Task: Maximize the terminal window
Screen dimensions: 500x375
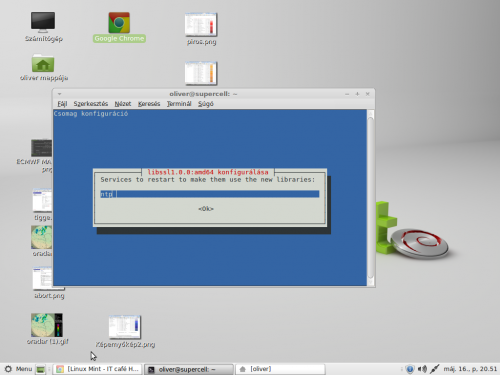Action: pos(357,94)
